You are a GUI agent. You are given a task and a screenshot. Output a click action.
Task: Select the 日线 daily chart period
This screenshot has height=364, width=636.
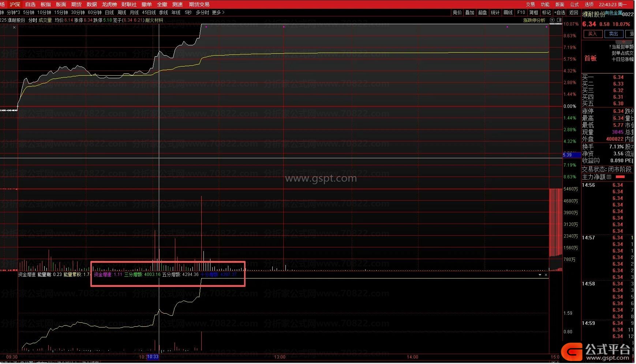tap(109, 12)
